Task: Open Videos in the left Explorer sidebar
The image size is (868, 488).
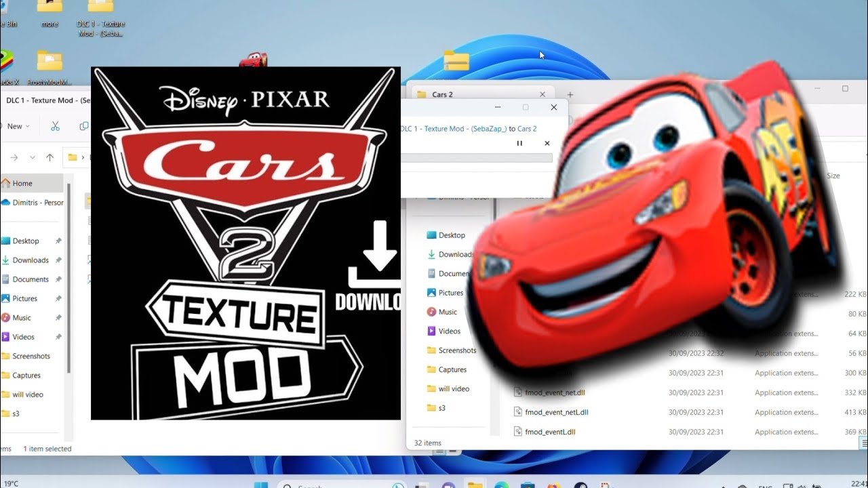Action: pyautogui.click(x=23, y=337)
